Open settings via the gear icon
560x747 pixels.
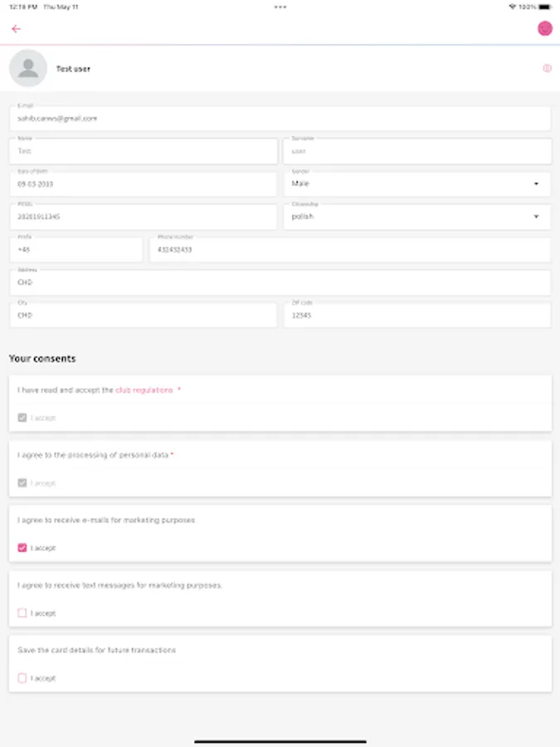(547, 69)
